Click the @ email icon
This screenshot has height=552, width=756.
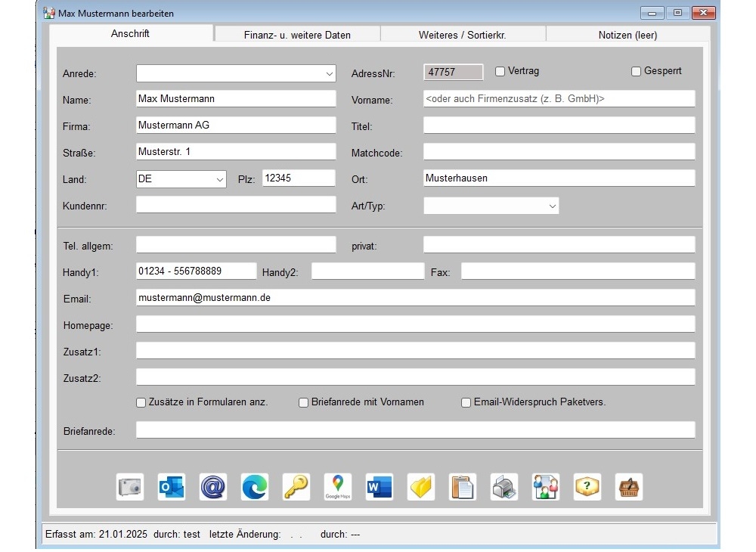pos(213,487)
